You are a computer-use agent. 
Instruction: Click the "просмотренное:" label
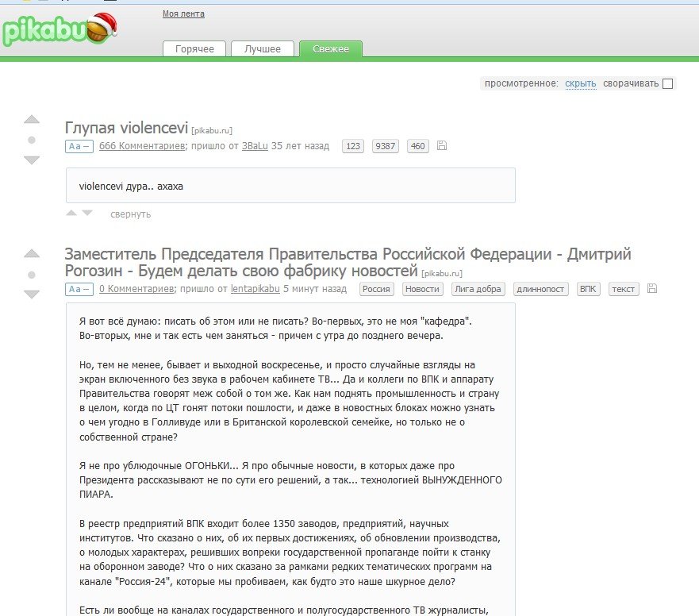[521, 83]
